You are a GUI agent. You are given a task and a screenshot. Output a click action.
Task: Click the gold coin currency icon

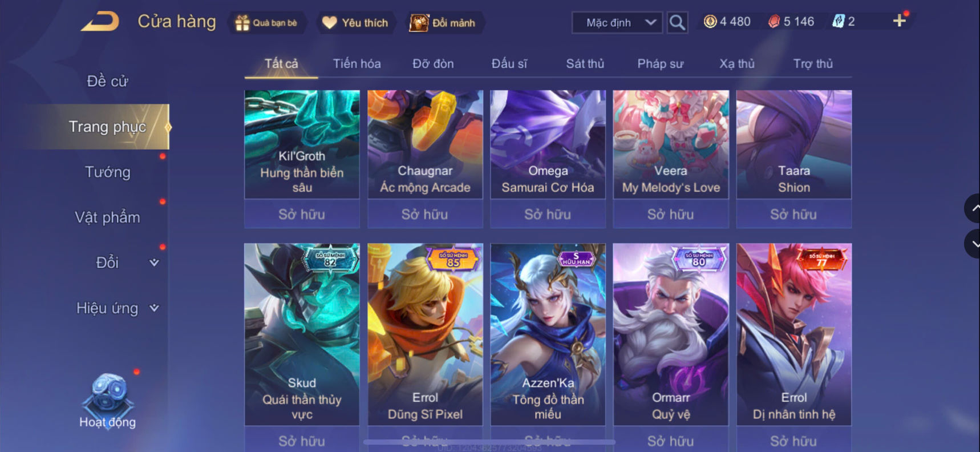(x=710, y=22)
